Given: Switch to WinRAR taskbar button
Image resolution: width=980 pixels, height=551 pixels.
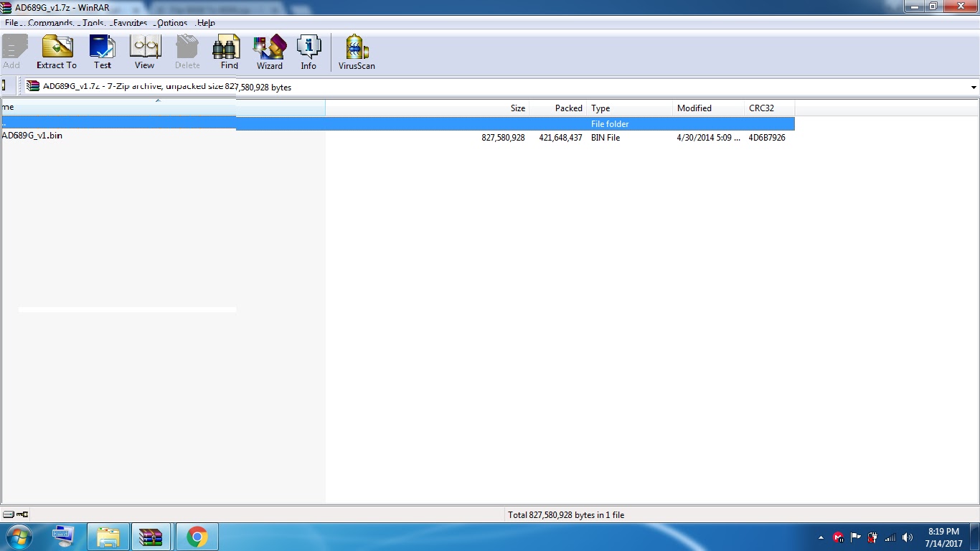Looking at the screenshot, I should click(x=151, y=537).
